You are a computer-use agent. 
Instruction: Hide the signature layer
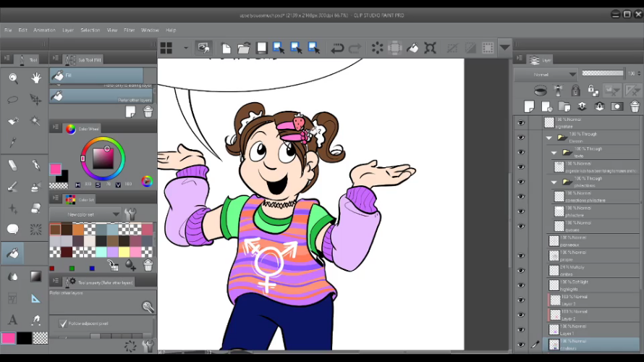pyautogui.click(x=521, y=123)
